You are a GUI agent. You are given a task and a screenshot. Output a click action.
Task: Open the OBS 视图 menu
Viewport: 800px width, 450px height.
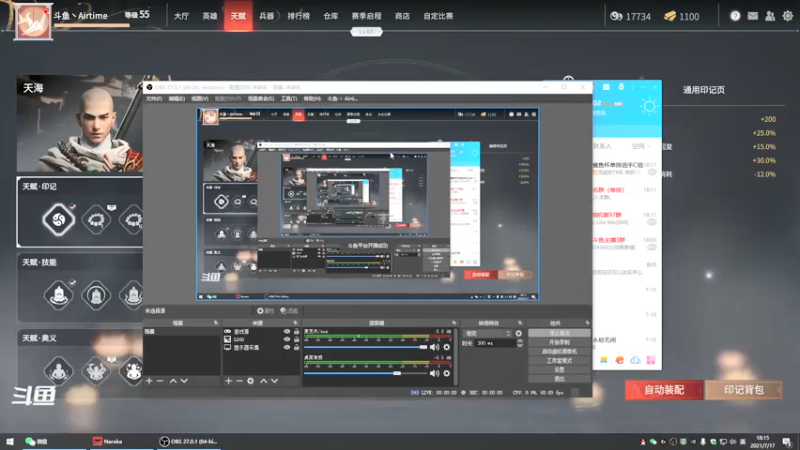199,98
